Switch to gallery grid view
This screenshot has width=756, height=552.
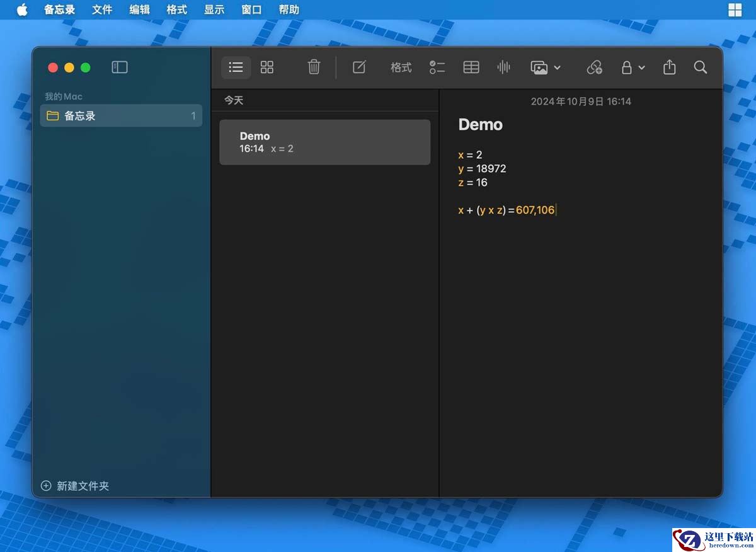pos(267,67)
